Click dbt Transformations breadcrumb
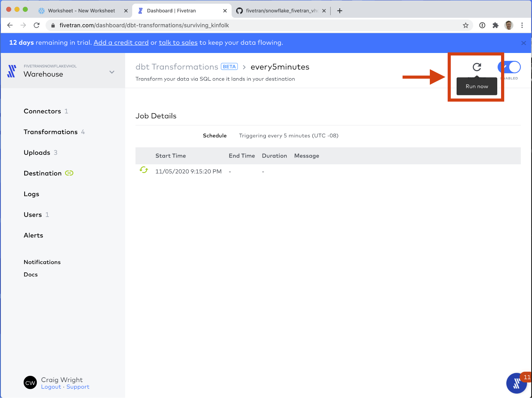 [x=177, y=67]
